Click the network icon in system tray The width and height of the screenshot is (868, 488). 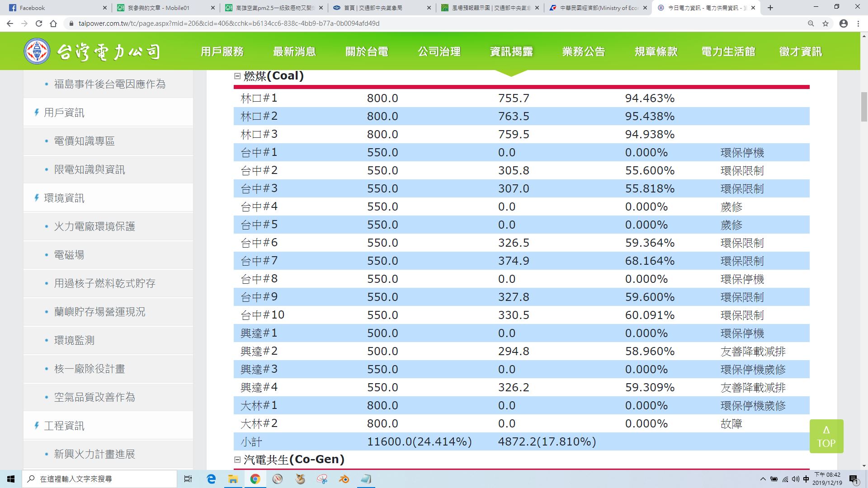pos(785,479)
